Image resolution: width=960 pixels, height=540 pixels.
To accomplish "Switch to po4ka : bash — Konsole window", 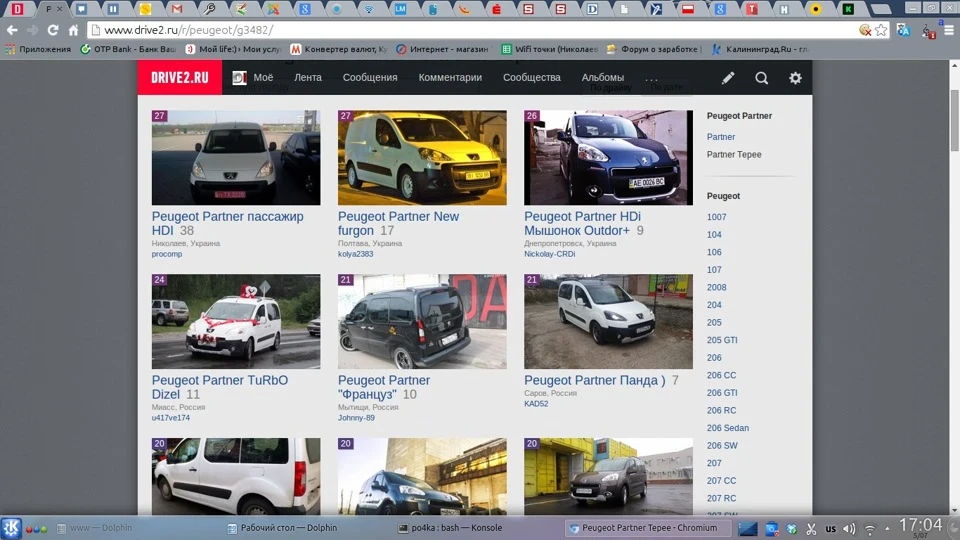I will pos(450,528).
